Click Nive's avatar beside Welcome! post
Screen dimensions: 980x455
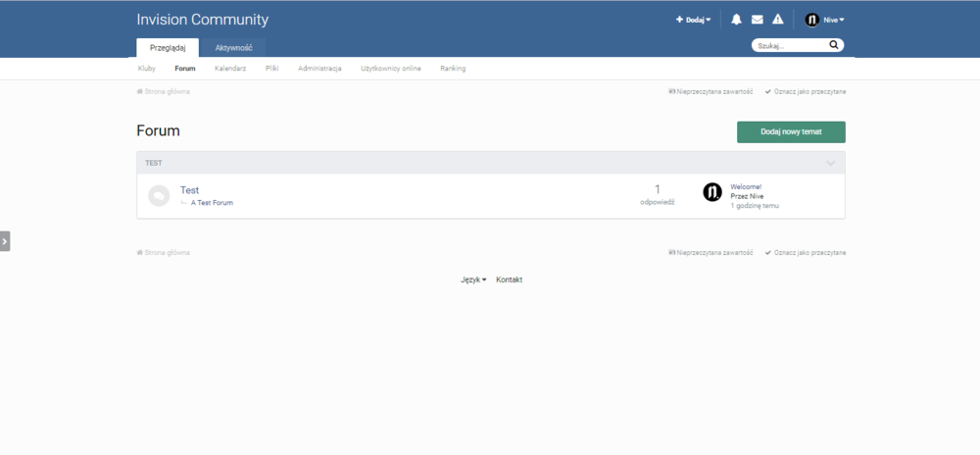coord(712,192)
